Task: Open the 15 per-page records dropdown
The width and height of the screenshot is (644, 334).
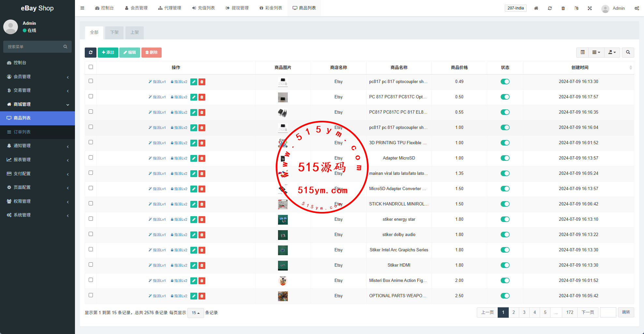Action: pos(196,313)
